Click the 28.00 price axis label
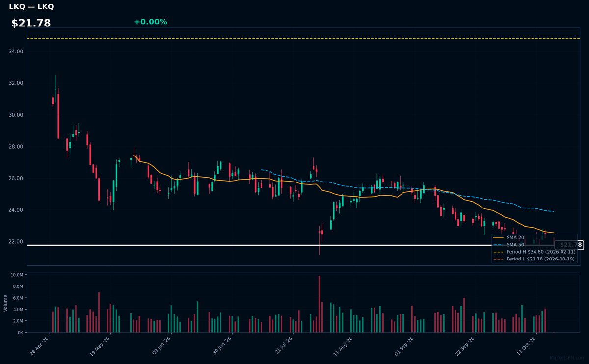 click(16, 147)
